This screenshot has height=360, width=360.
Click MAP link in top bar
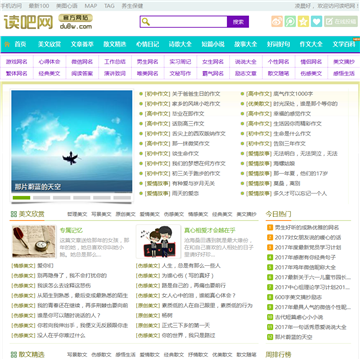91,6
